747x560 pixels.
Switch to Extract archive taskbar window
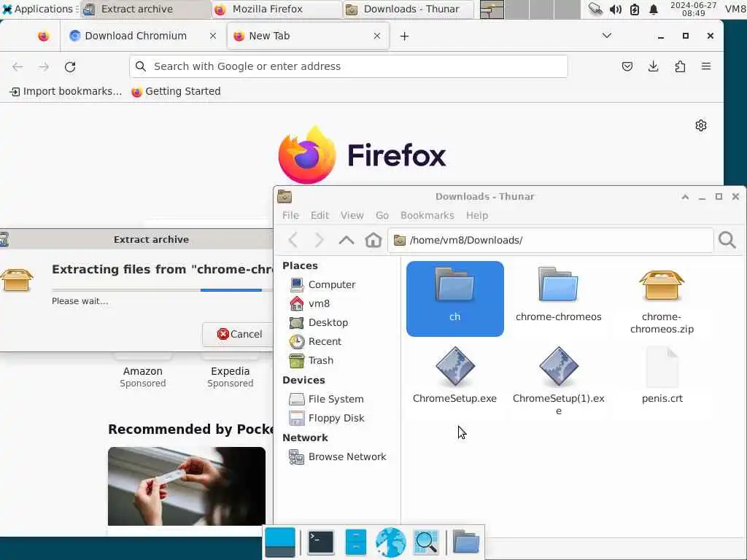(145, 9)
